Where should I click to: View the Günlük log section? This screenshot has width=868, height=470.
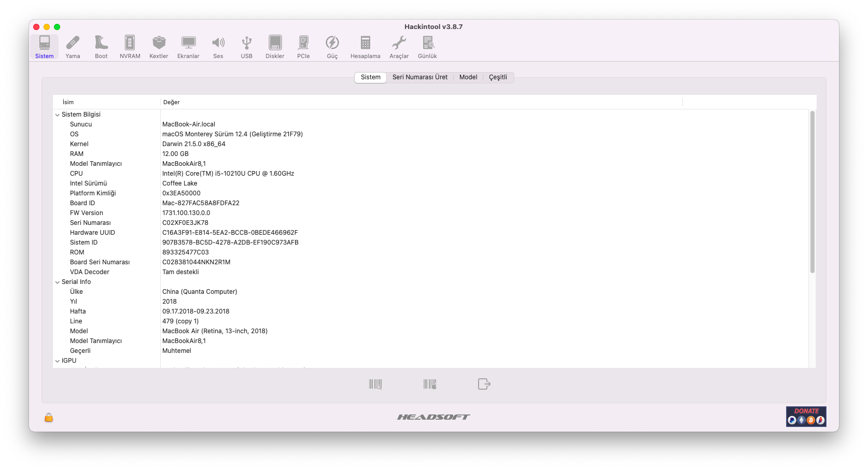[x=428, y=47]
